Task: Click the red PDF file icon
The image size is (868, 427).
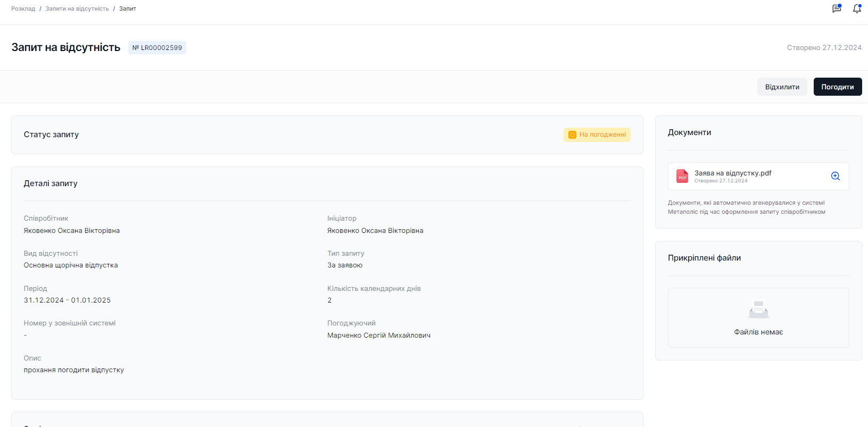Action: tap(682, 176)
